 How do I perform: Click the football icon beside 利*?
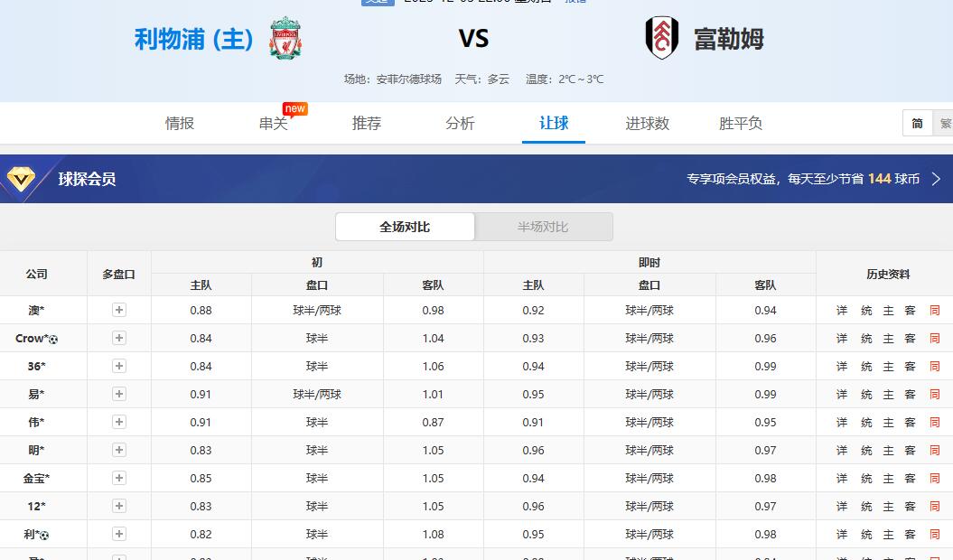(44, 536)
